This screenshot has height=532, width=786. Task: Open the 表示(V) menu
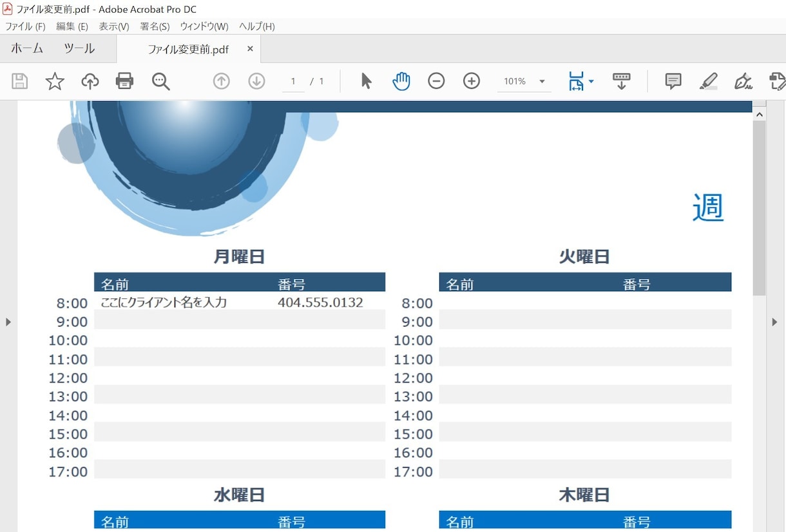[x=114, y=26]
